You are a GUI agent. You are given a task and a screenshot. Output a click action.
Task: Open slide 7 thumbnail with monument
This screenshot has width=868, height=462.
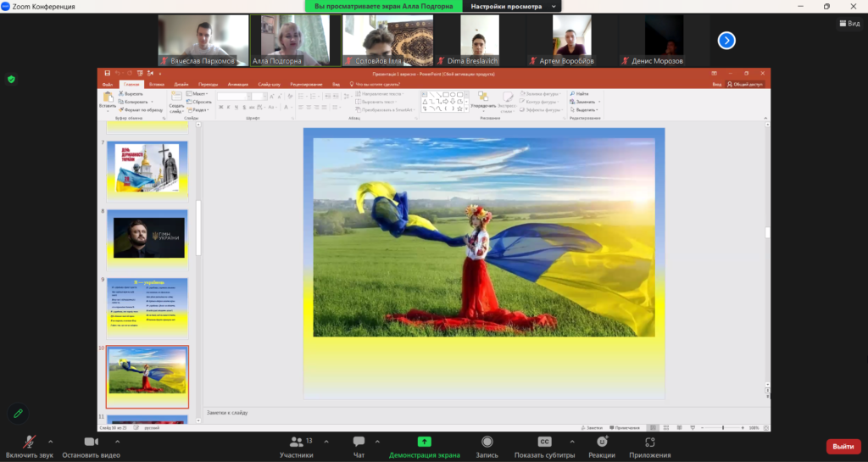[x=147, y=170]
